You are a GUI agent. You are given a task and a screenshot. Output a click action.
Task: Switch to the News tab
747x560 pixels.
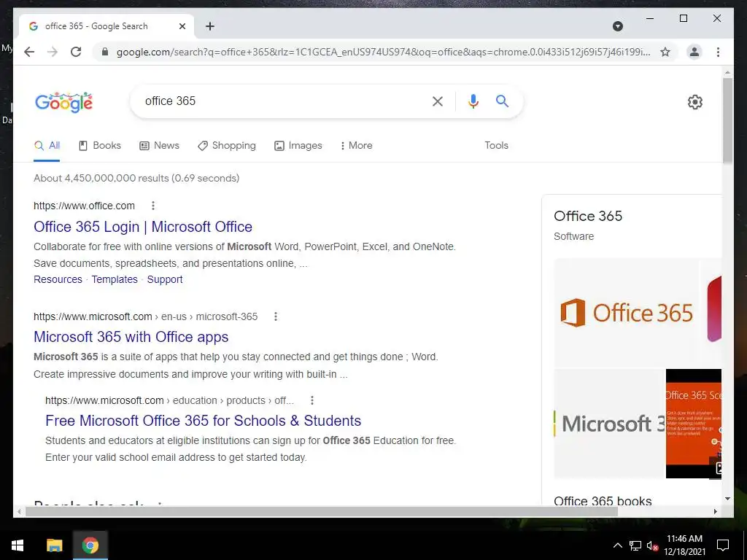coord(159,146)
